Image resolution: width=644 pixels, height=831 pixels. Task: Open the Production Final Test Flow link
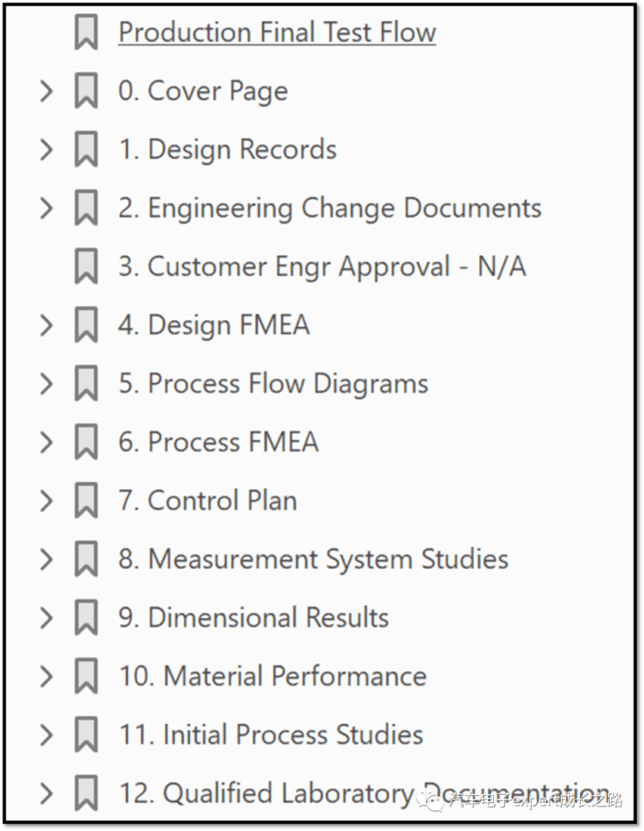(277, 32)
